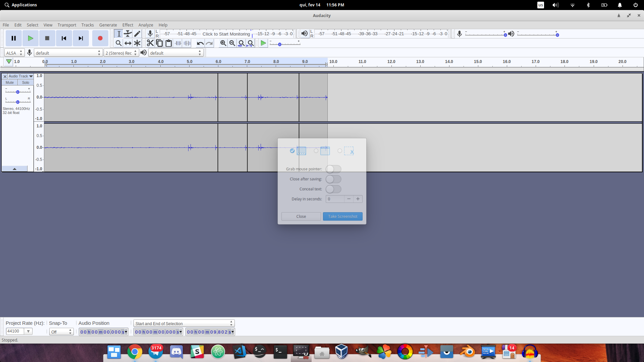Expand Start and End of Selection dropdown
This screenshot has height=362, width=644.
[x=184, y=323]
